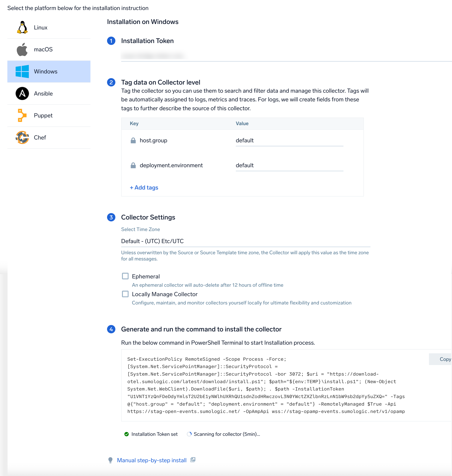Open the Manual step-by-step install link

point(152,460)
